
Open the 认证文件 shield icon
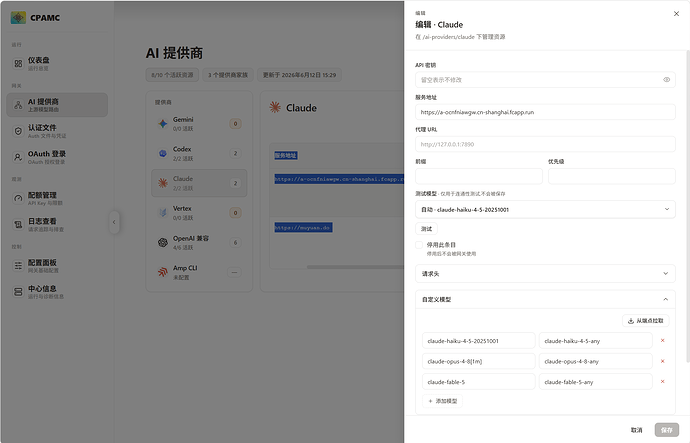[x=18, y=131]
